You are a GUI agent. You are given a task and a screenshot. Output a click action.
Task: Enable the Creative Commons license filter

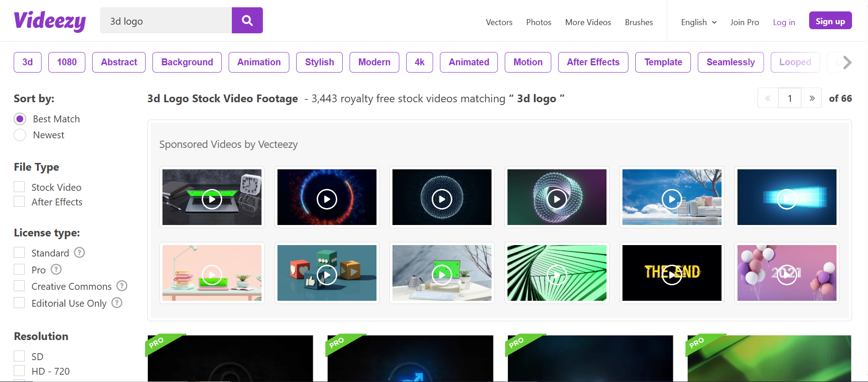(x=19, y=286)
